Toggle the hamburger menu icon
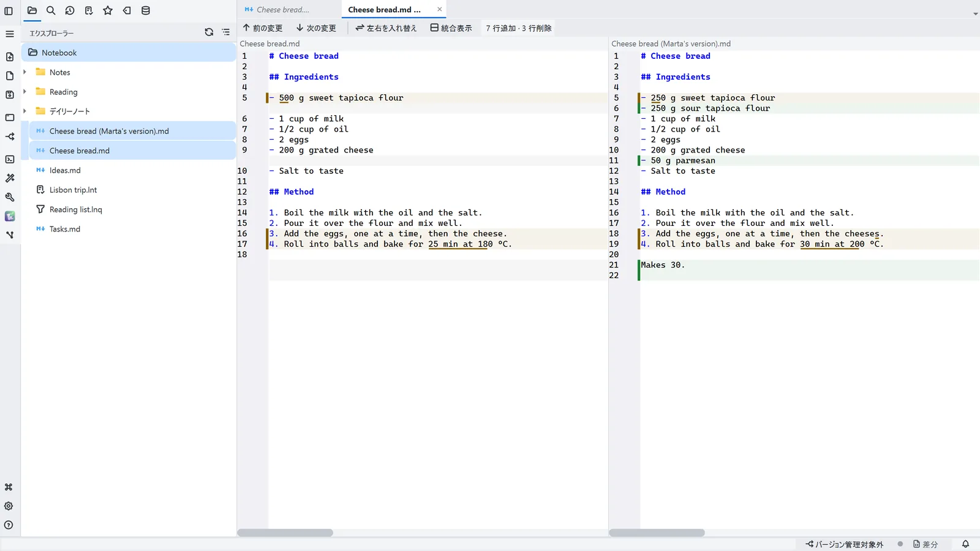This screenshot has height=551, width=980. pyautogui.click(x=9, y=34)
